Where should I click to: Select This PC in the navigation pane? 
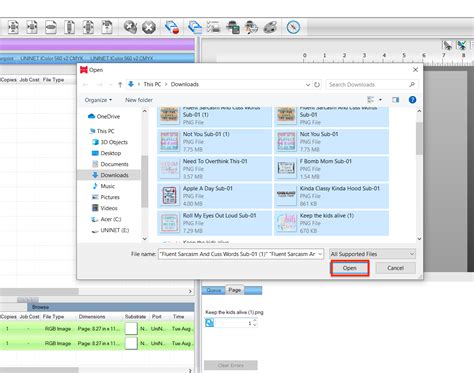[x=102, y=131]
